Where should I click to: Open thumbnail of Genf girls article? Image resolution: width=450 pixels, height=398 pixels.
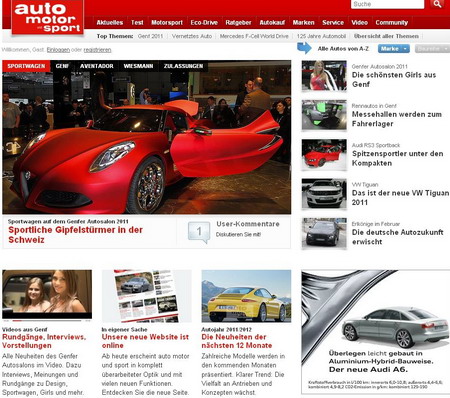pyautogui.click(x=324, y=76)
